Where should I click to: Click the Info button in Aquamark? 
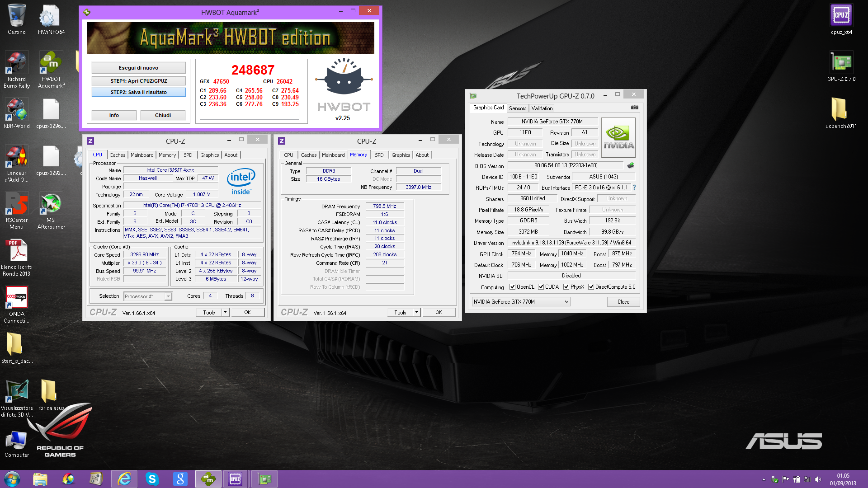[x=114, y=115]
